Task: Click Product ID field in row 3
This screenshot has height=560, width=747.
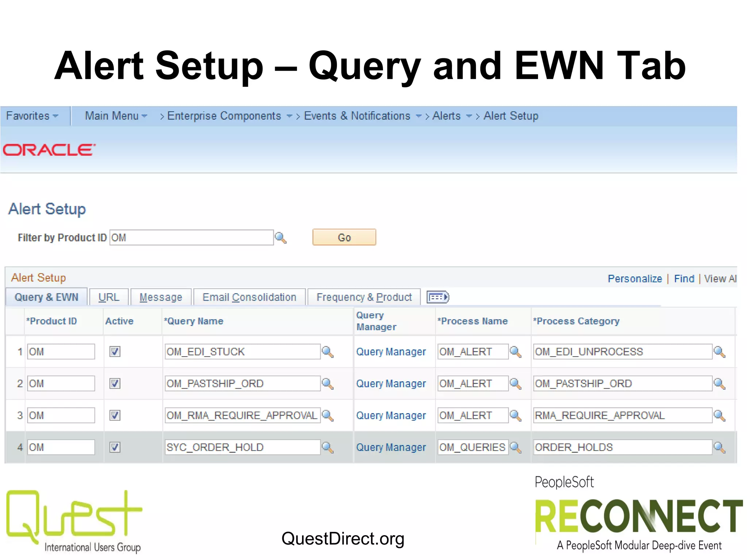Action: [61, 415]
